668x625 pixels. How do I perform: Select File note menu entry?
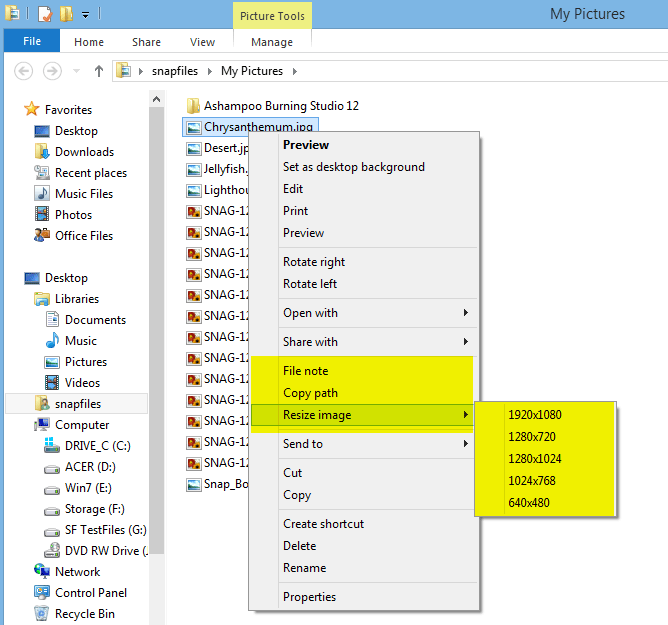click(305, 371)
